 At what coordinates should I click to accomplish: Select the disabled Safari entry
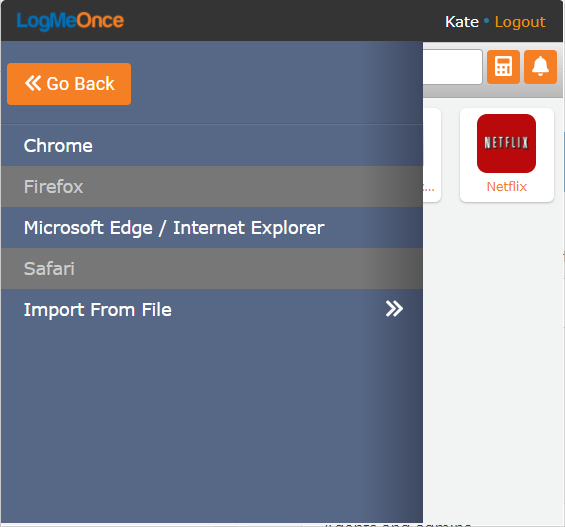pyautogui.click(x=212, y=268)
